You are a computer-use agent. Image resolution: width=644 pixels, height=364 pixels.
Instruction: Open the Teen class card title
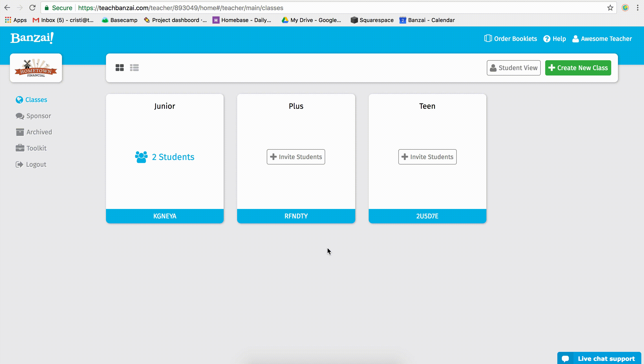(427, 106)
